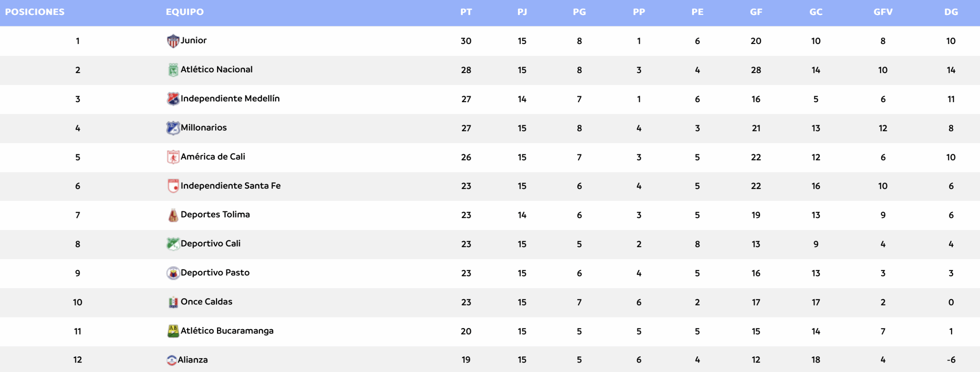Click the Independiente Medellín crest icon
980x372 pixels.
[x=173, y=99]
